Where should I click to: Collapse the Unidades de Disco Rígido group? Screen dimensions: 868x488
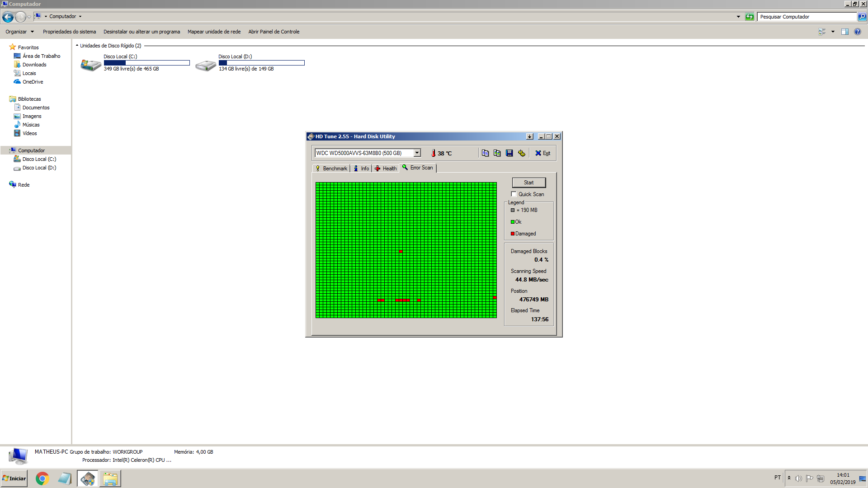(x=77, y=46)
